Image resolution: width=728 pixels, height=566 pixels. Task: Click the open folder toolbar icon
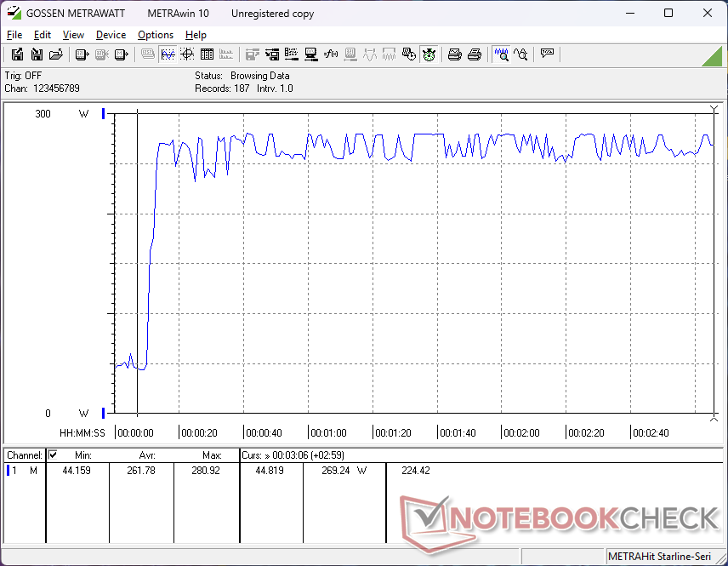pyautogui.click(x=55, y=54)
